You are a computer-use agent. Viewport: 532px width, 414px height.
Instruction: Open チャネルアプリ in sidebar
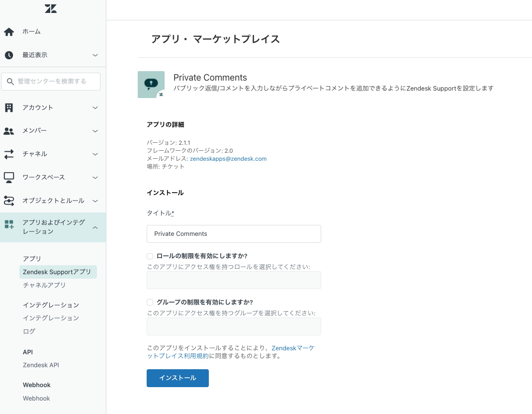pyautogui.click(x=44, y=285)
